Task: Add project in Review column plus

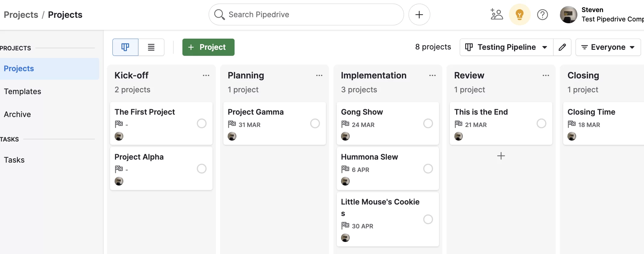Action: tap(501, 156)
